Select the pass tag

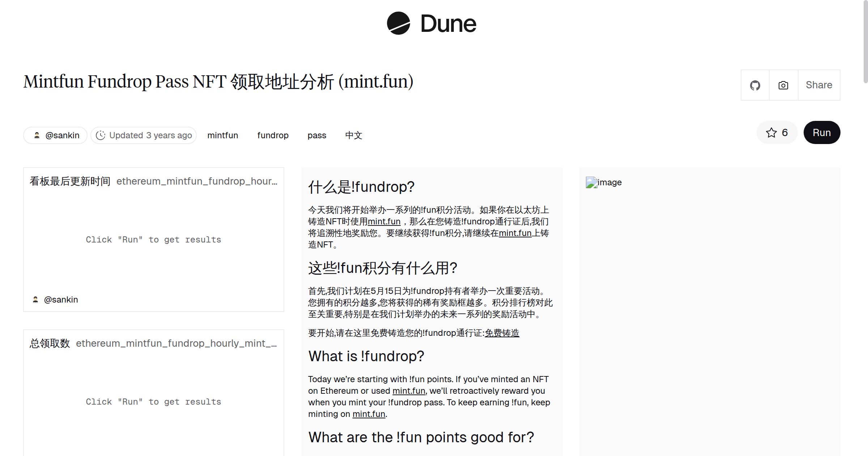(317, 135)
